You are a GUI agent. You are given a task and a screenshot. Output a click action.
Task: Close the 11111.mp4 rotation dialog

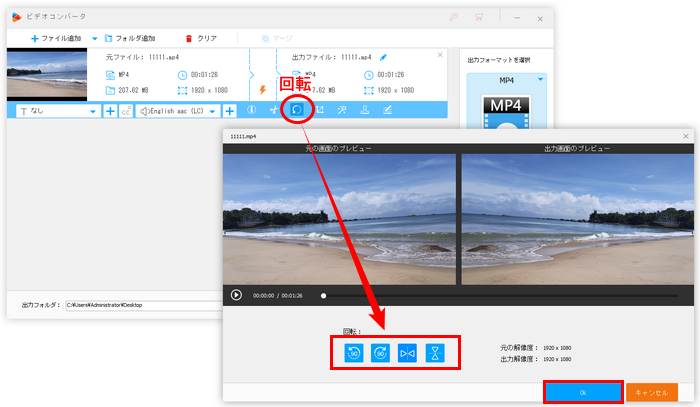tap(686, 136)
